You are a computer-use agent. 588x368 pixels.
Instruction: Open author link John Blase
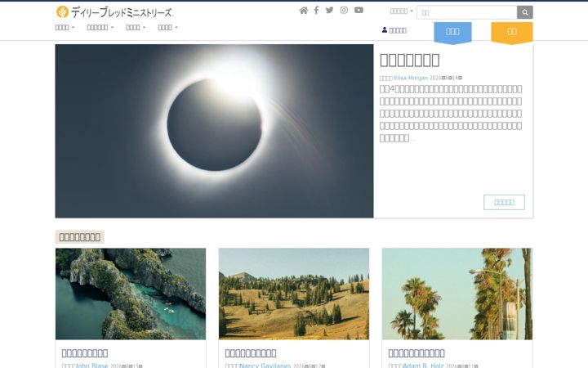click(x=92, y=366)
